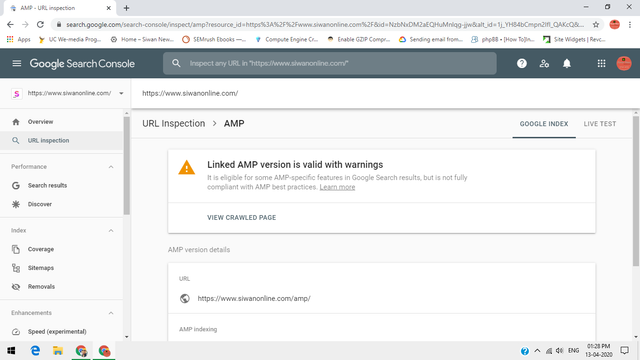Open File Explorer from the taskbar
The height and width of the screenshot is (360, 640).
click(x=58, y=351)
